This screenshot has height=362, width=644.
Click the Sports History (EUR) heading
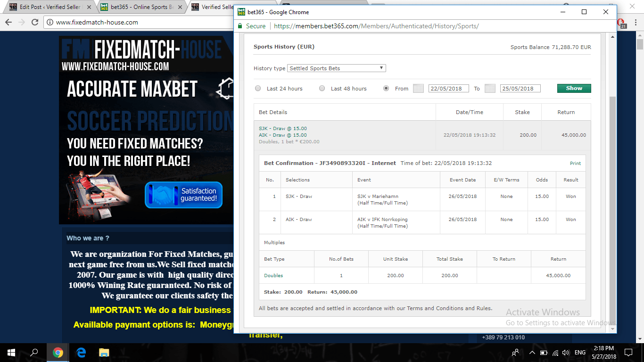coord(284,47)
